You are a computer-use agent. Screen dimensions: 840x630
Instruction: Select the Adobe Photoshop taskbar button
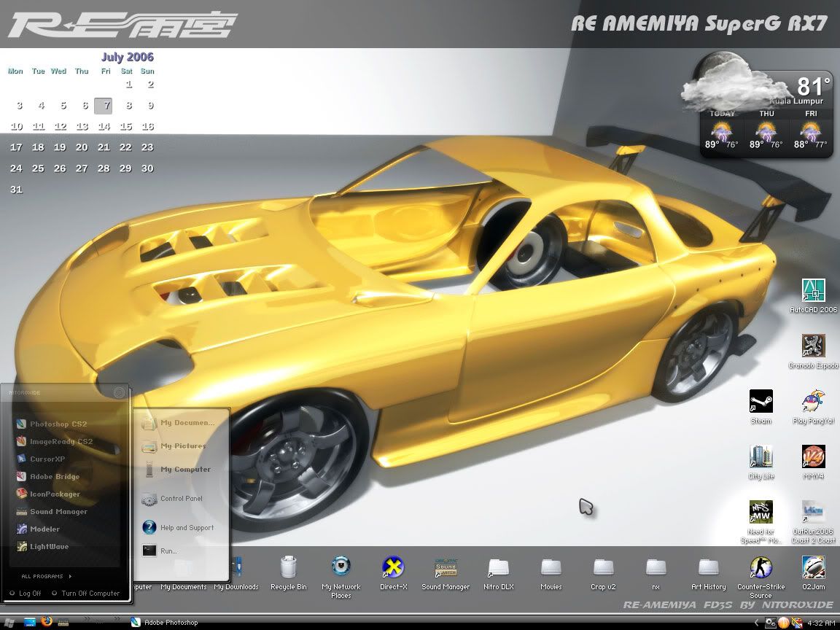165,622
